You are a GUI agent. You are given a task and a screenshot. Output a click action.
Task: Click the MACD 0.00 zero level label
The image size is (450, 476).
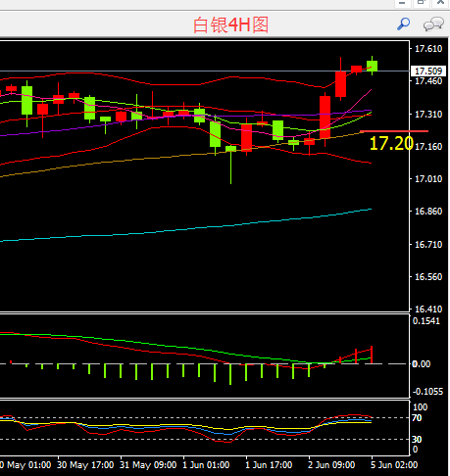422,364
